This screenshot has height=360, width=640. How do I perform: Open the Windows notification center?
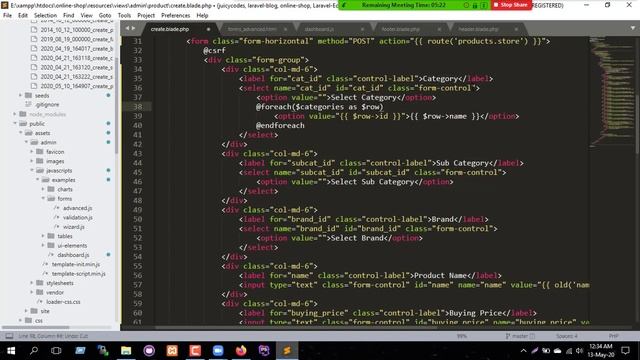click(x=625, y=351)
